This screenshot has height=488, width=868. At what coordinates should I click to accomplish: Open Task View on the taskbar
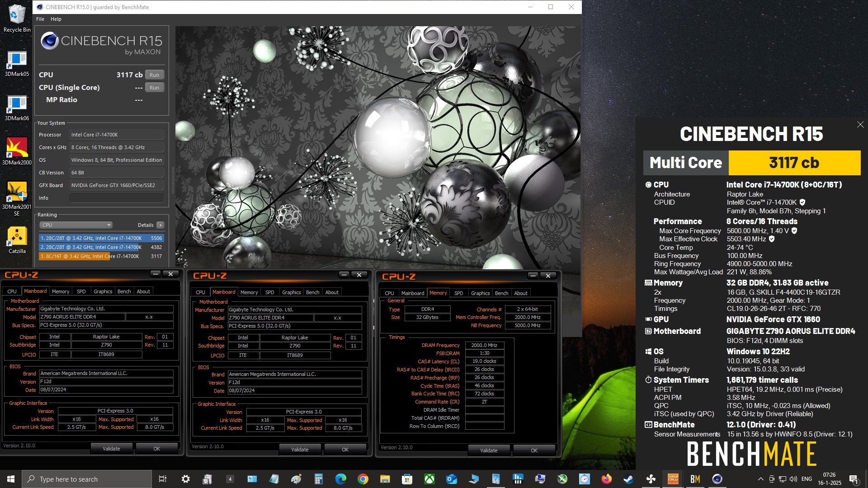(x=163, y=479)
